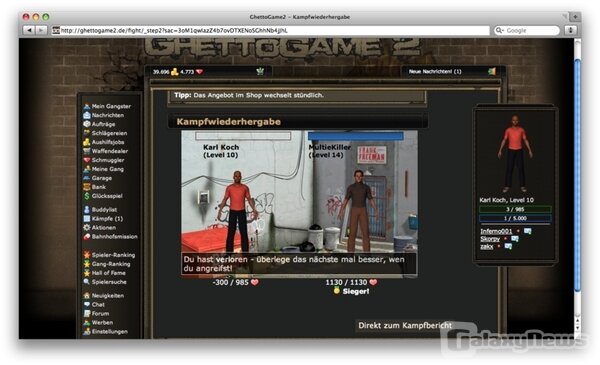Click the Garage sidebar icon
The width and height of the screenshot is (600, 365).
click(x=87, y=178)
